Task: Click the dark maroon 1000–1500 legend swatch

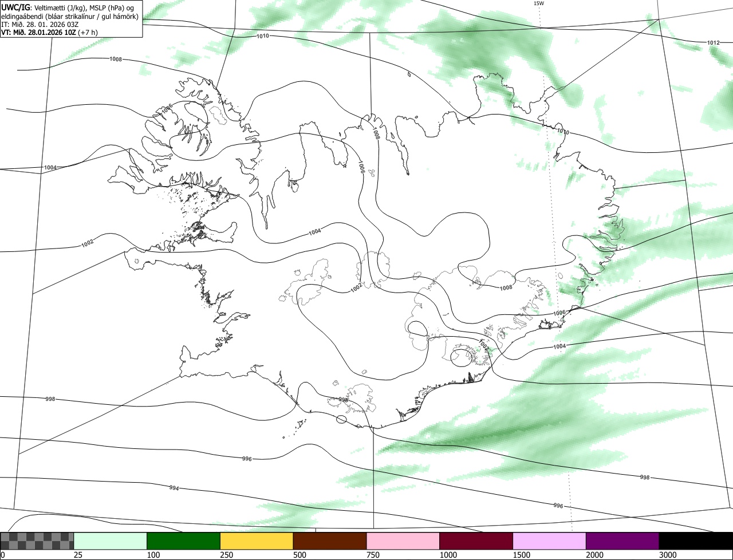Action: 476,541
